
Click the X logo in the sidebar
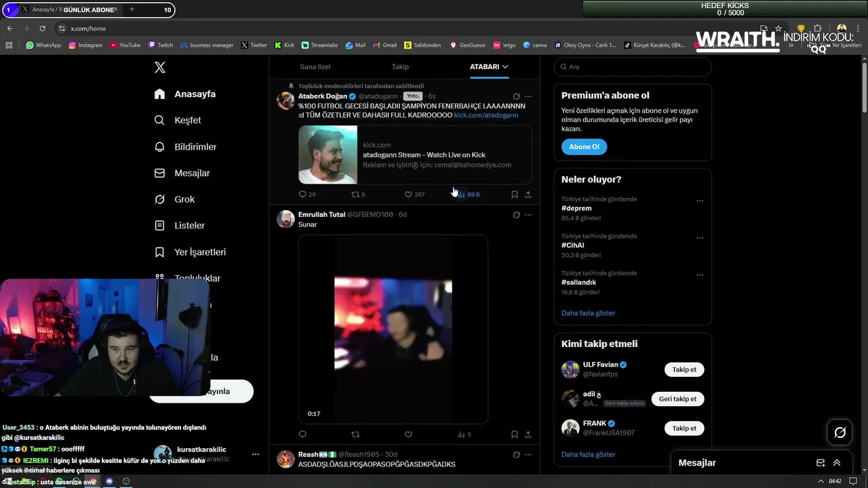[160, 67]
